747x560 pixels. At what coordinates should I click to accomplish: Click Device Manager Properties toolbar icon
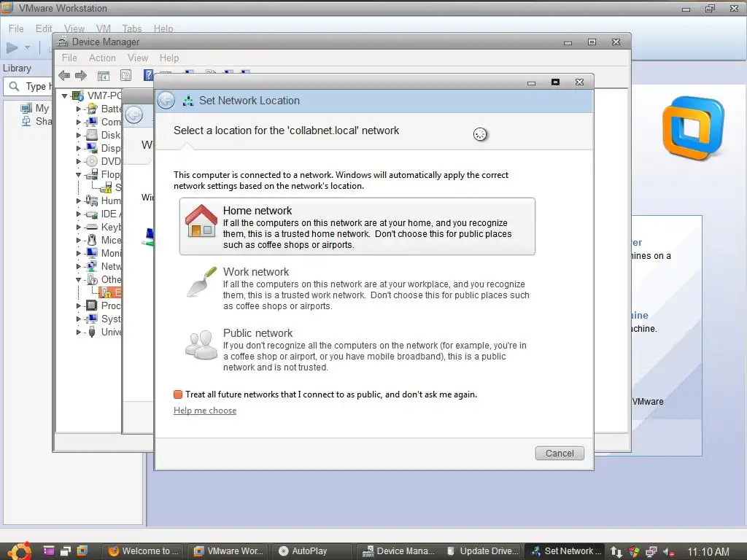pyautogui.click(x=125, y=75)
